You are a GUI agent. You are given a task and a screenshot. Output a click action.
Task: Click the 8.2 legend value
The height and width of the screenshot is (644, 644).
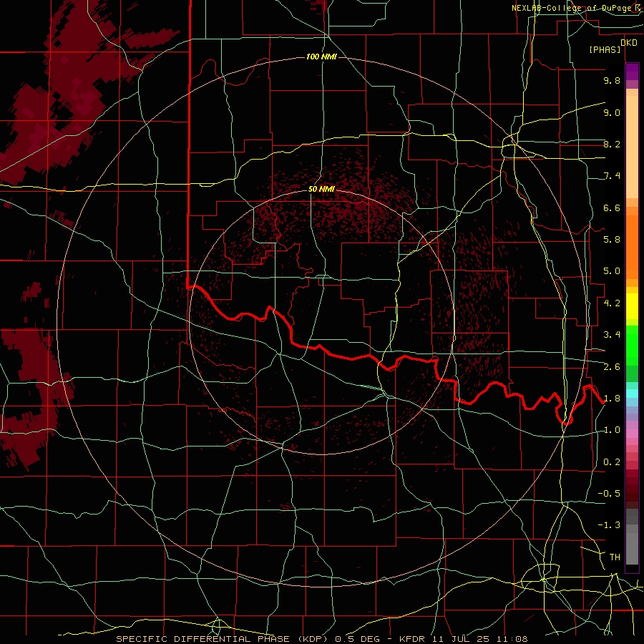612,144
